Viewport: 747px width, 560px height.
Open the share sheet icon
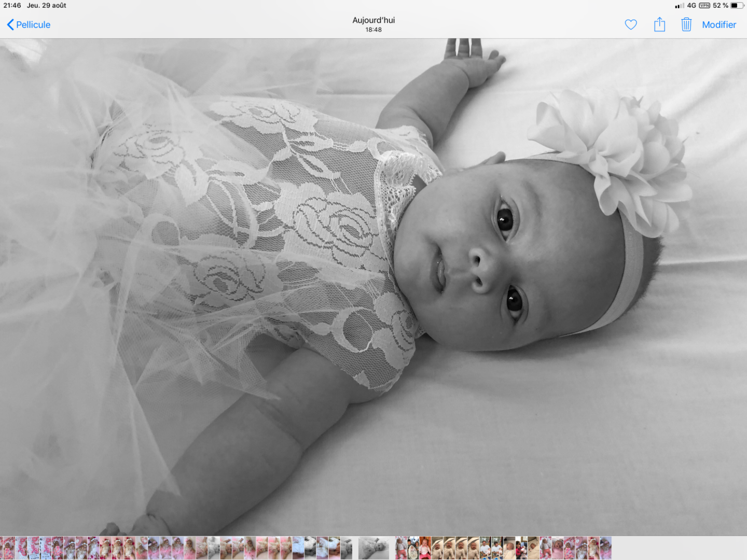659,25
